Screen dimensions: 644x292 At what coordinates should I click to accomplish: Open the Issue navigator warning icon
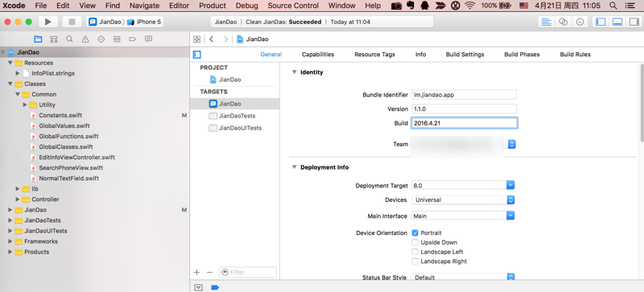pos(85,39)
